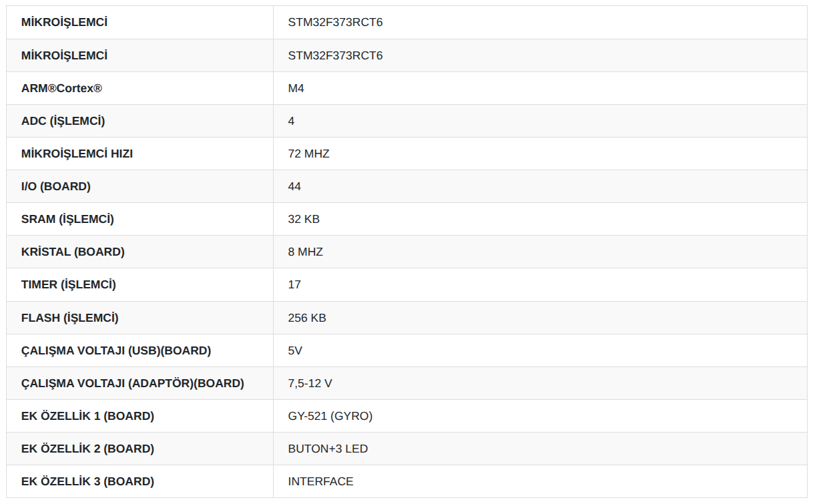
Task: Click the 72 MHZ value
Action: 309,154
